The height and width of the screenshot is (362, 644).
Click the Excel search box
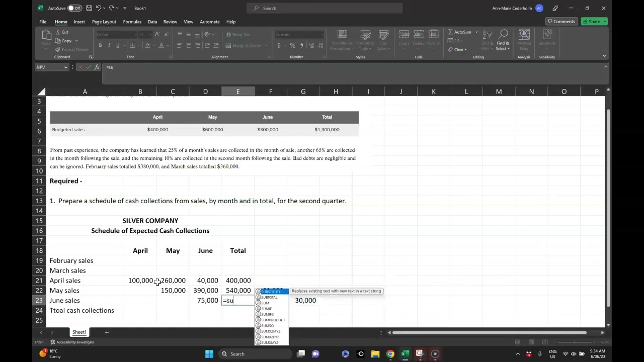[x=325, y=8]
